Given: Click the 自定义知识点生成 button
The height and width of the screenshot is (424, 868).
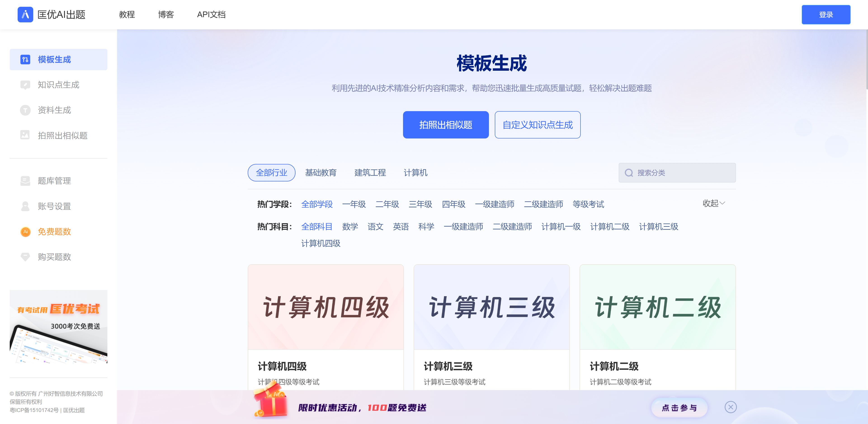Looking at the screenshot, I should tap(537, 125).
